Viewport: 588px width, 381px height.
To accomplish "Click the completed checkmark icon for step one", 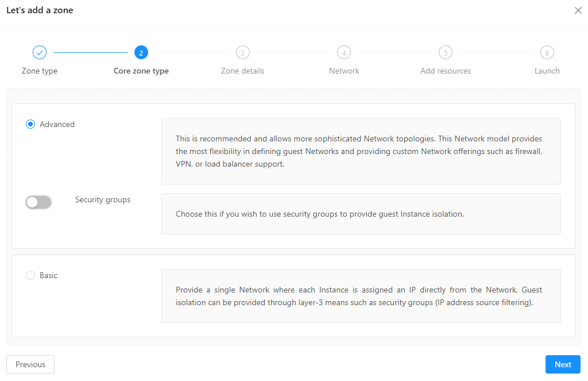I will click(x=40, y=53).
